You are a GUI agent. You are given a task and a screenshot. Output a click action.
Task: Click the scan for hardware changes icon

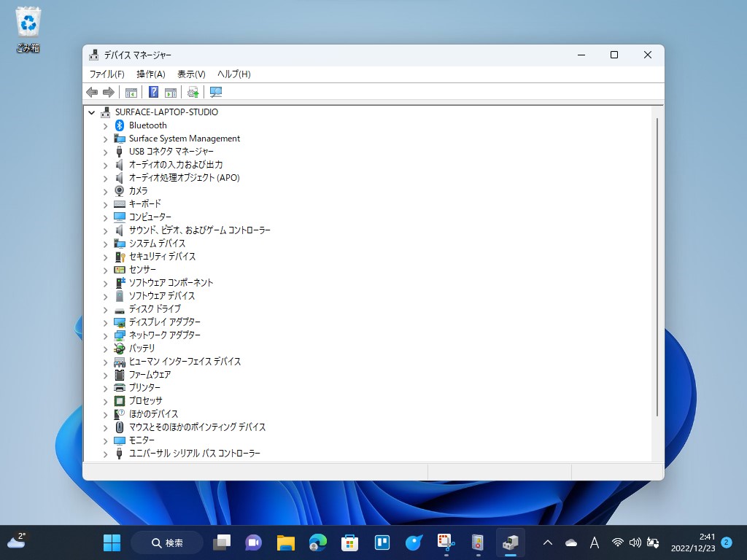[216, 92]
